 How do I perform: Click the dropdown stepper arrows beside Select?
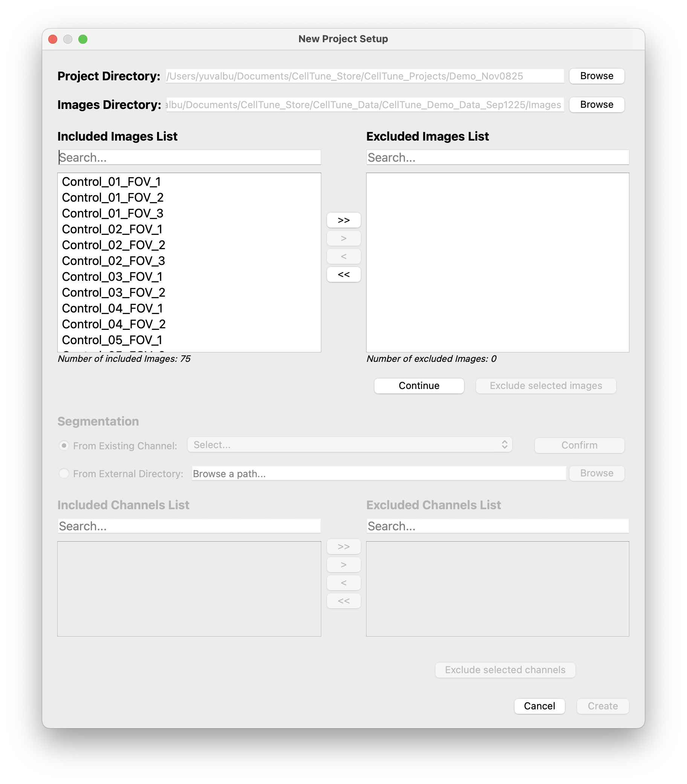click(x=506, y=444)
